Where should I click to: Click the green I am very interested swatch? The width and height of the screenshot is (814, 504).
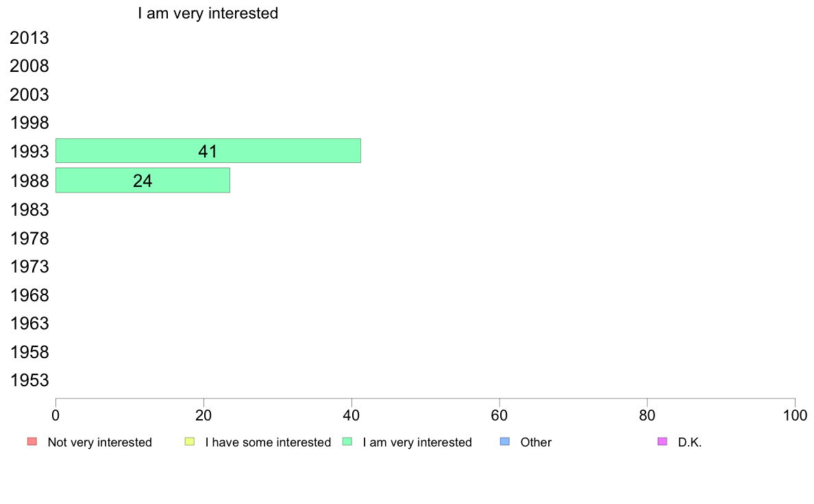click(x=347, y=442)
